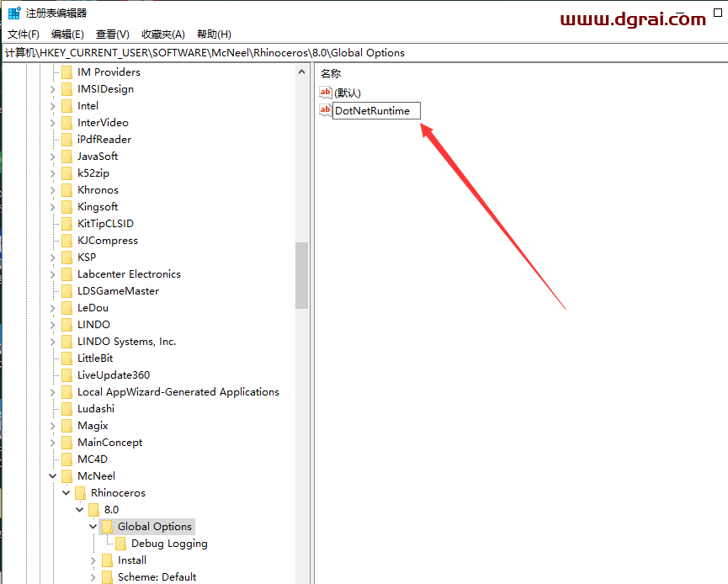Expand the Intel key
The height and width of the screenshot is (584, 728).
pyautogui.click(x=52, y=106)
